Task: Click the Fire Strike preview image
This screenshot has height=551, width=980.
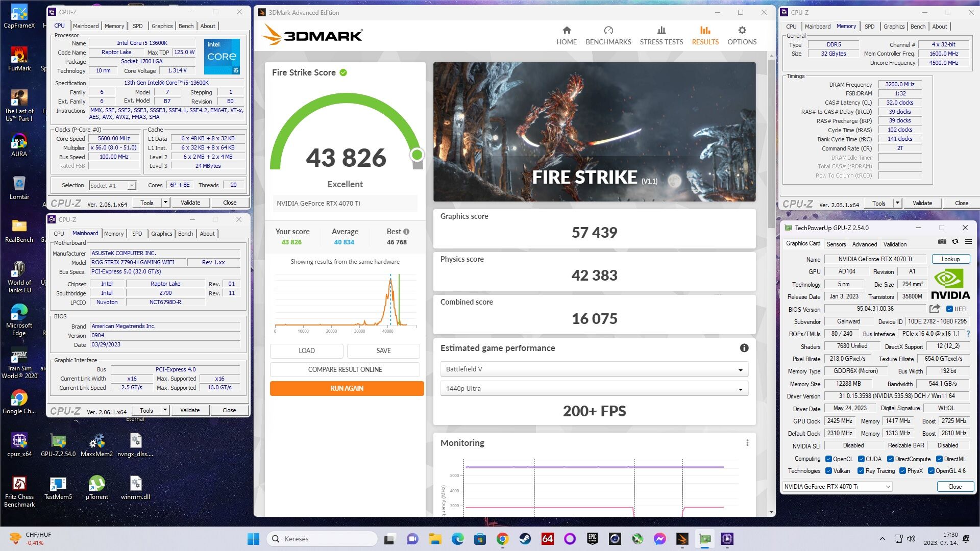Action: pyautogui.click(x=594, y=132)
